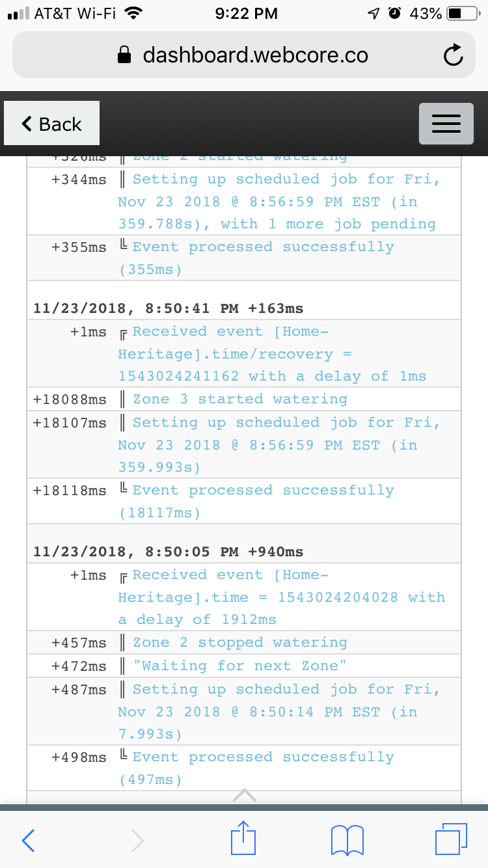The image size is (488, 868).
Task: Open the hamburger navigation menu
Action: 446,124
